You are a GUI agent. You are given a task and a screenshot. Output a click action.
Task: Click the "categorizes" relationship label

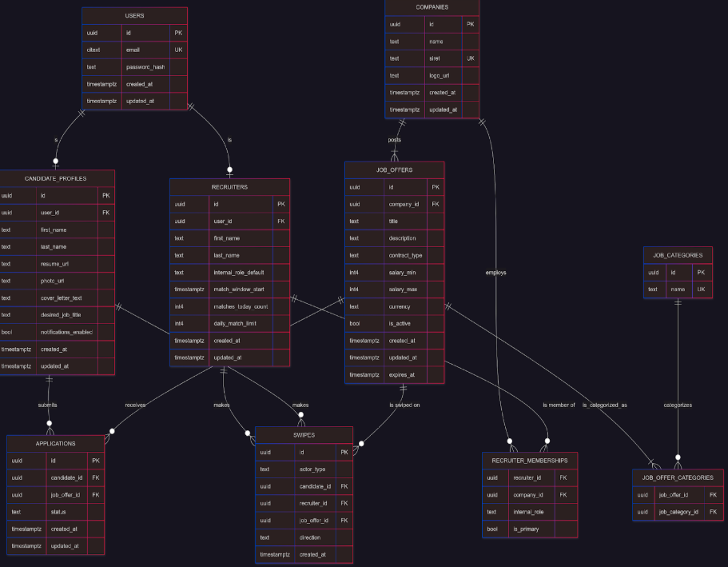pyautogui.click(x=678, y=405)
